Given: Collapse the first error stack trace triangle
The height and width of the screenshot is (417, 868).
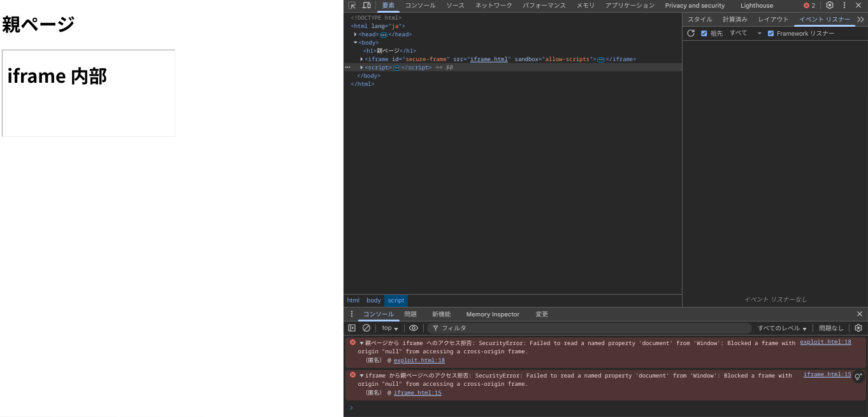Looking at the screenshot, I should click(x=361, y=343).
